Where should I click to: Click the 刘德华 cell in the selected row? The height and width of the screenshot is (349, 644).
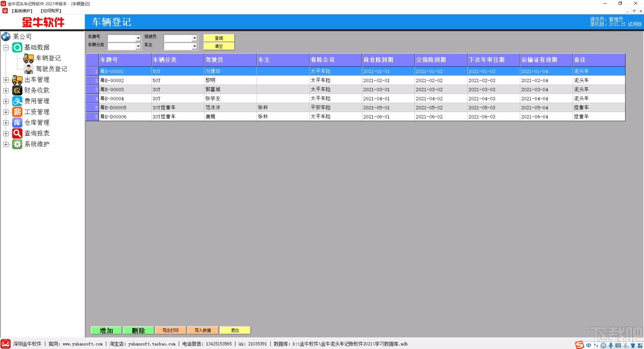[230, 71]
